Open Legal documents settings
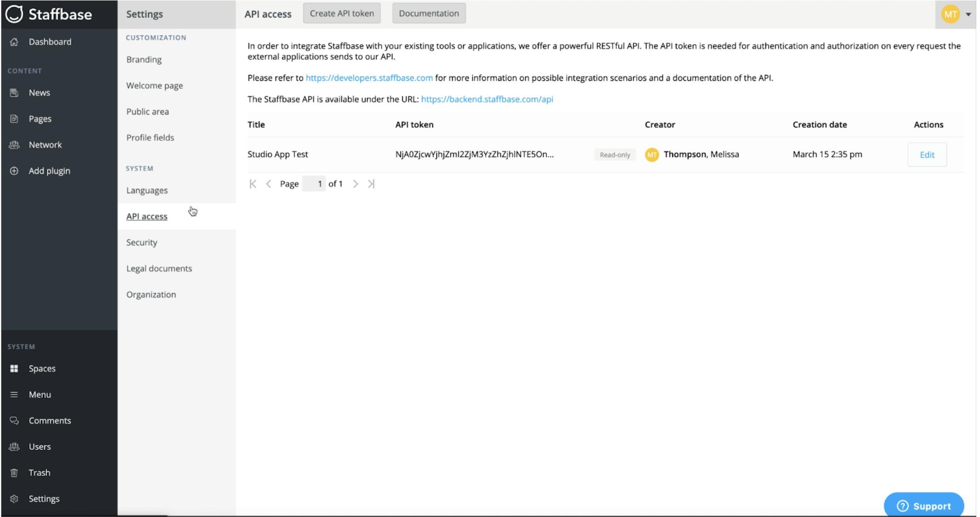 click(159, 268)
